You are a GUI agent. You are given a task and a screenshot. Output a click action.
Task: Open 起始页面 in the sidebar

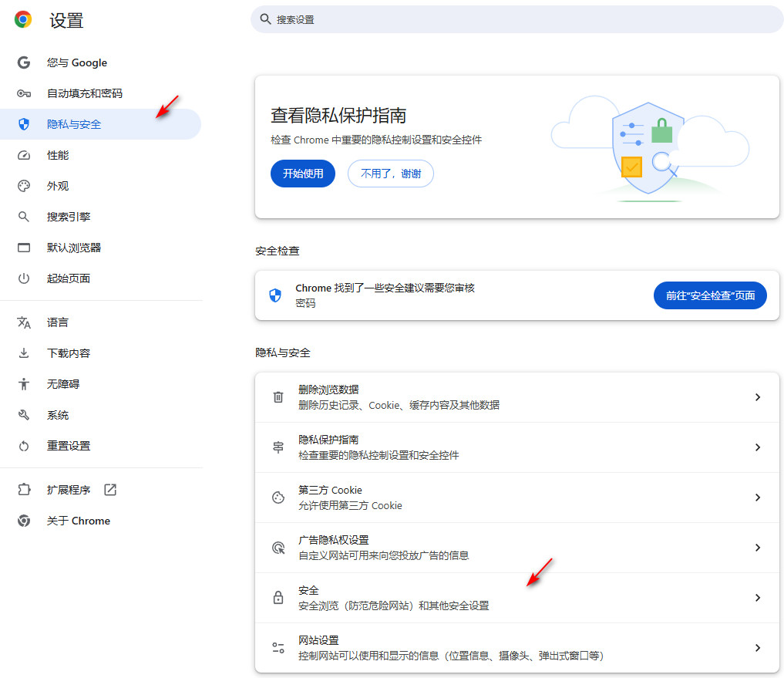[x=100, y=278]
